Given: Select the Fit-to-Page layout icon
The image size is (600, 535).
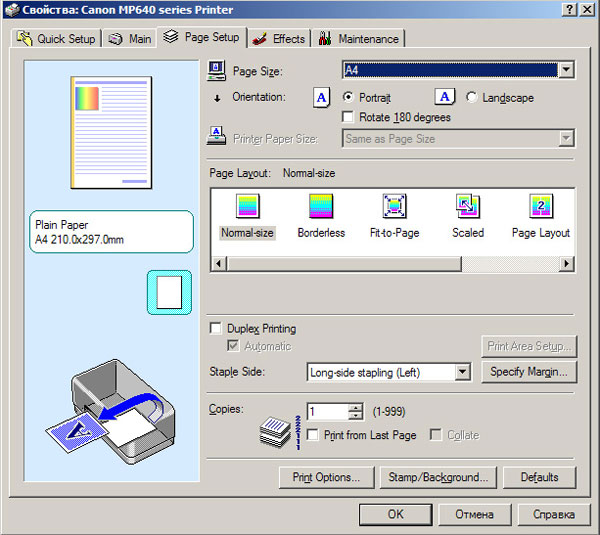Looking at the screenshot, I should 395,206.
